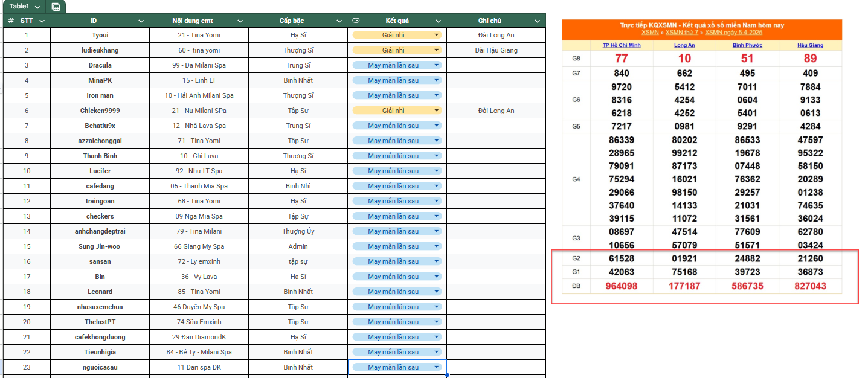Click the TP Hồ Chí Minh column link

click(x=622, y=45)
